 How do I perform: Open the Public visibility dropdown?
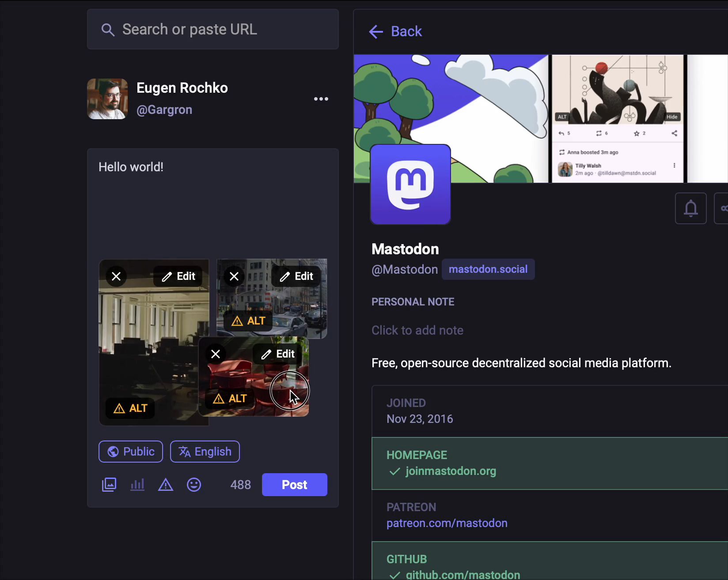[x=131, y=452]
